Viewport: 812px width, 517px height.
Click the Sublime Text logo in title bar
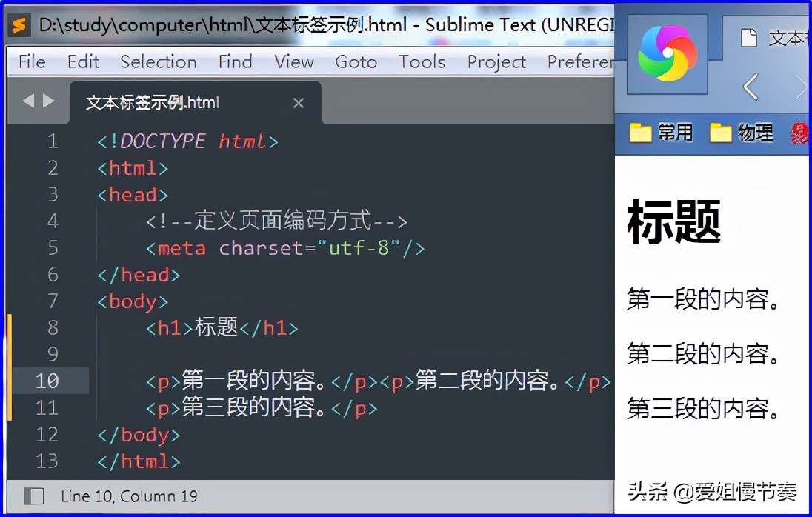(x=20, y=24)
